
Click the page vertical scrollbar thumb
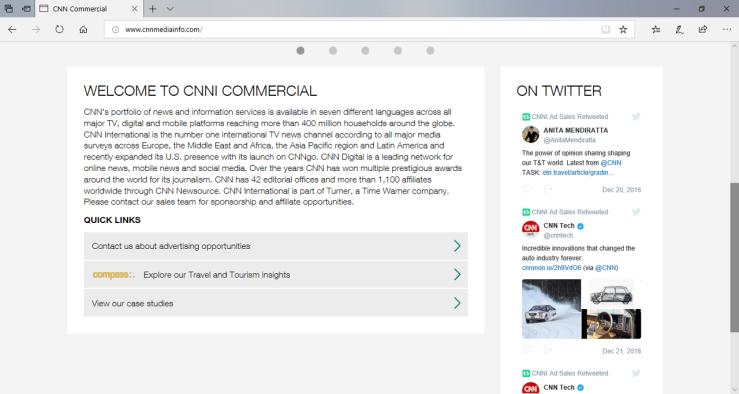click(x=734, y=257)
